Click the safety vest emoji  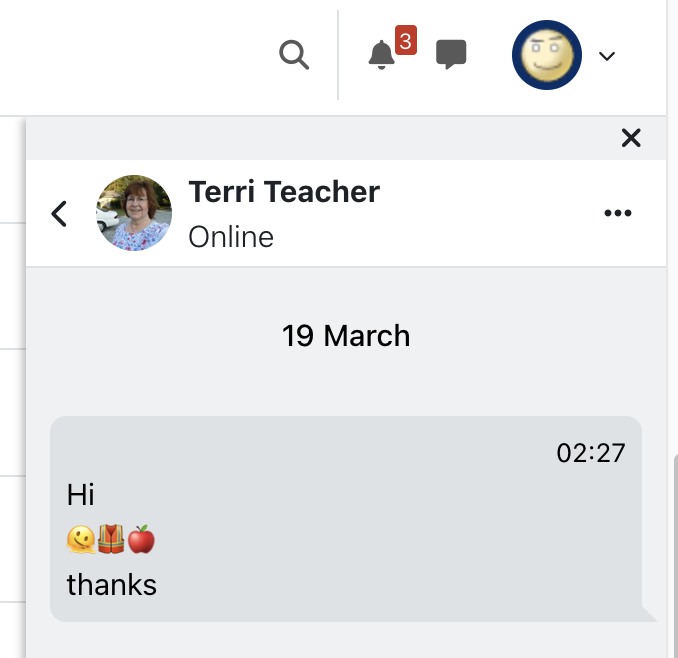coord(111,539)
